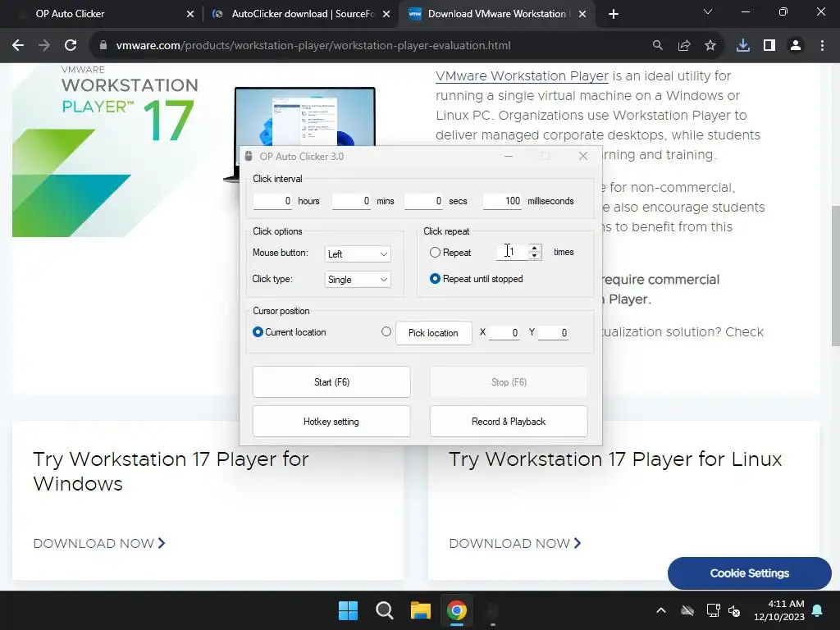Show hidden system tray icons
Viewport: 840px width, 630px height.
coord(661,610)
